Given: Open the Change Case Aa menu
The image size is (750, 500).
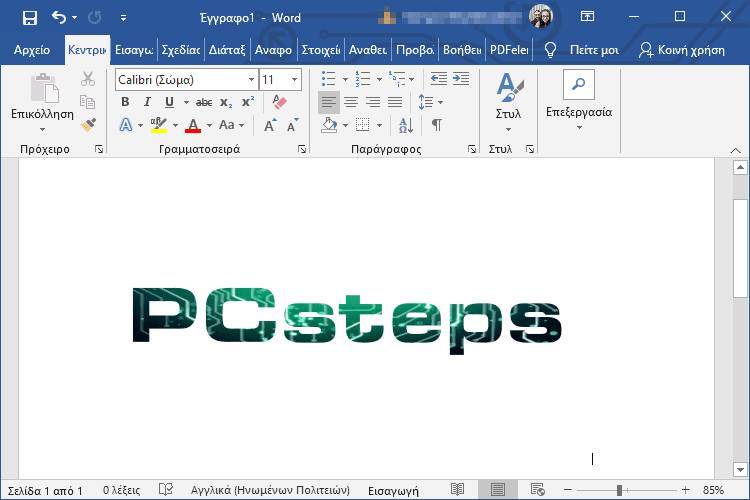Looking at the screenshot, I should coord(232,125).
